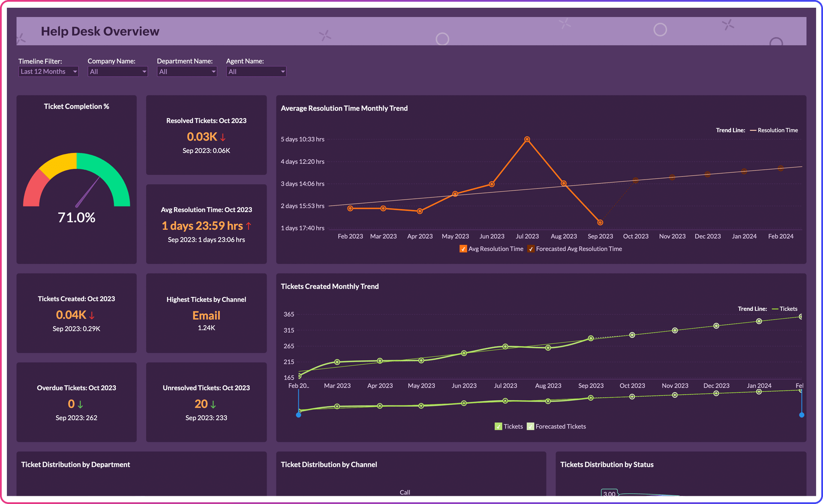
Task: Select the Jul 2023 peak on resolution chart
Action: point(527,139)
